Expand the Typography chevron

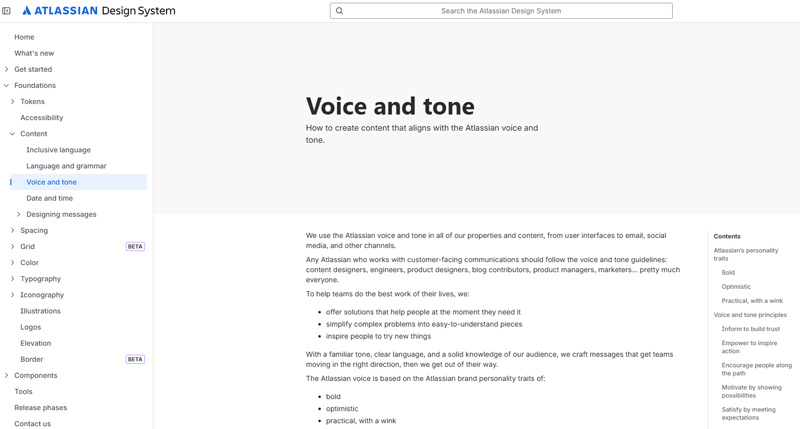[x=13, y=279]
